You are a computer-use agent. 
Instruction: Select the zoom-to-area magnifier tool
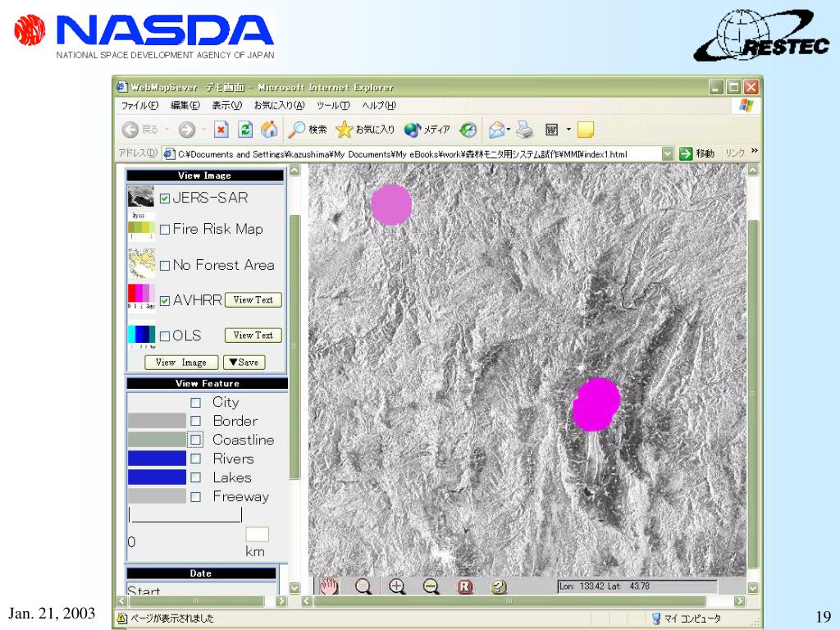click(363, 586)
